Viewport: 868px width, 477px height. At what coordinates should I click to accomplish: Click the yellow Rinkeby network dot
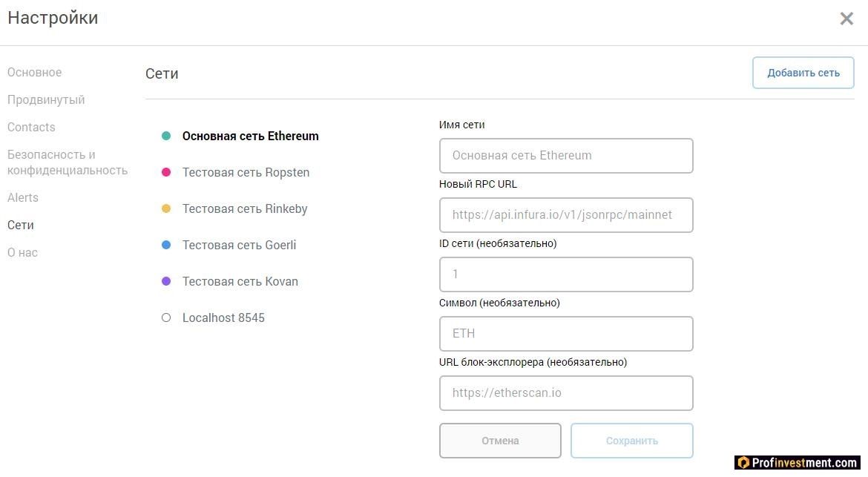166,208
